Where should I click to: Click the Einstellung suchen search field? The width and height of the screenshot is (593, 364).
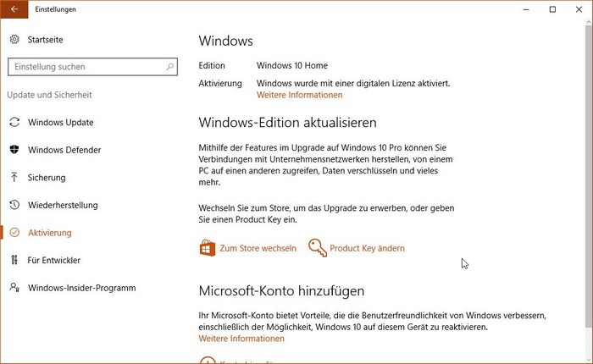tap(85, 67)
